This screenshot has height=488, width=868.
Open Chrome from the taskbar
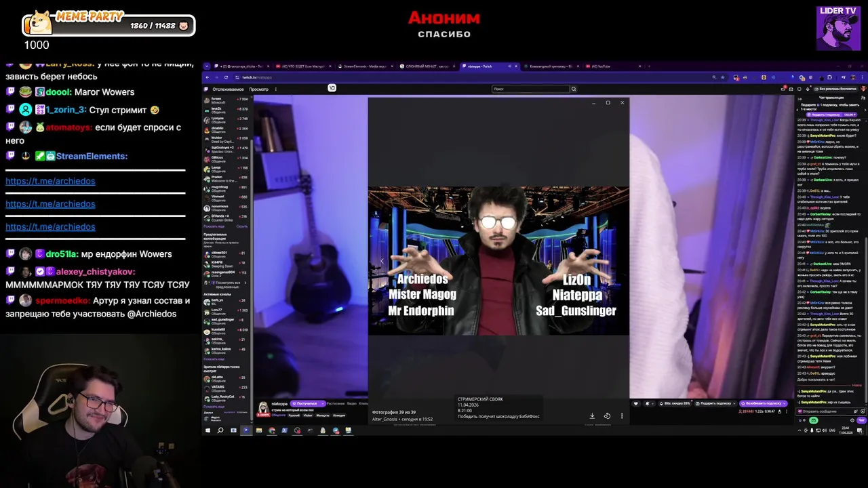point(272,430)
